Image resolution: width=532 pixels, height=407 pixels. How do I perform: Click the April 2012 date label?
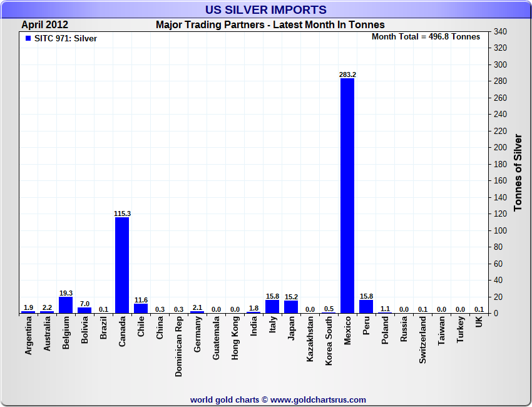click(x=44, y=25)
